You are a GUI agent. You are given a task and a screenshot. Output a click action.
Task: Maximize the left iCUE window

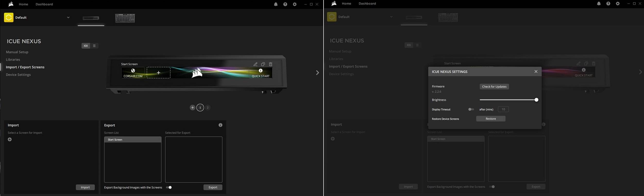tap(311, 4)
